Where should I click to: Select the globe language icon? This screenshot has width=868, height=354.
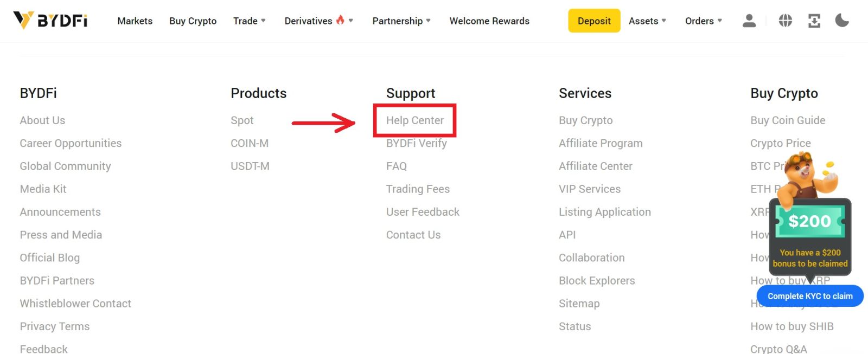(x=785, y=21)
